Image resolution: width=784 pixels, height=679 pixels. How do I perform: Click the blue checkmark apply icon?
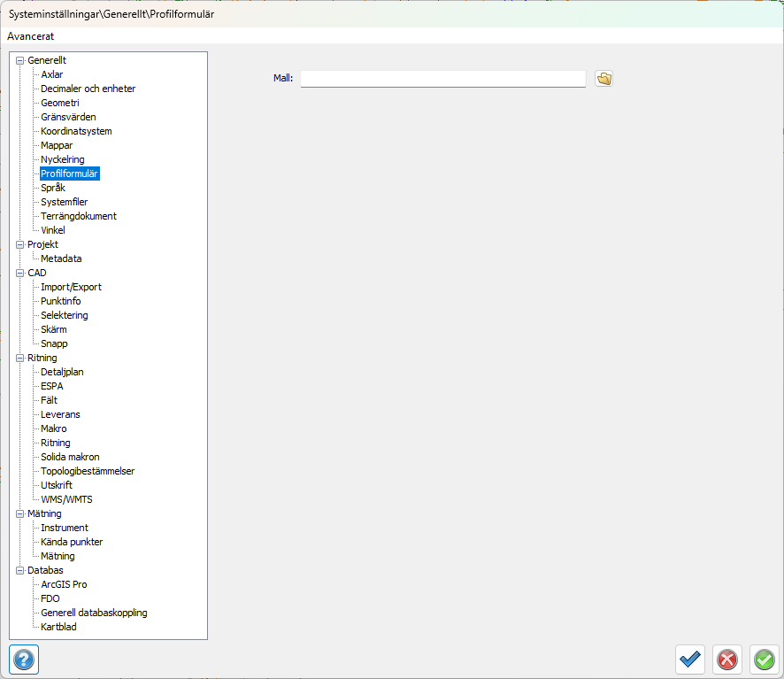pos(689,660)
